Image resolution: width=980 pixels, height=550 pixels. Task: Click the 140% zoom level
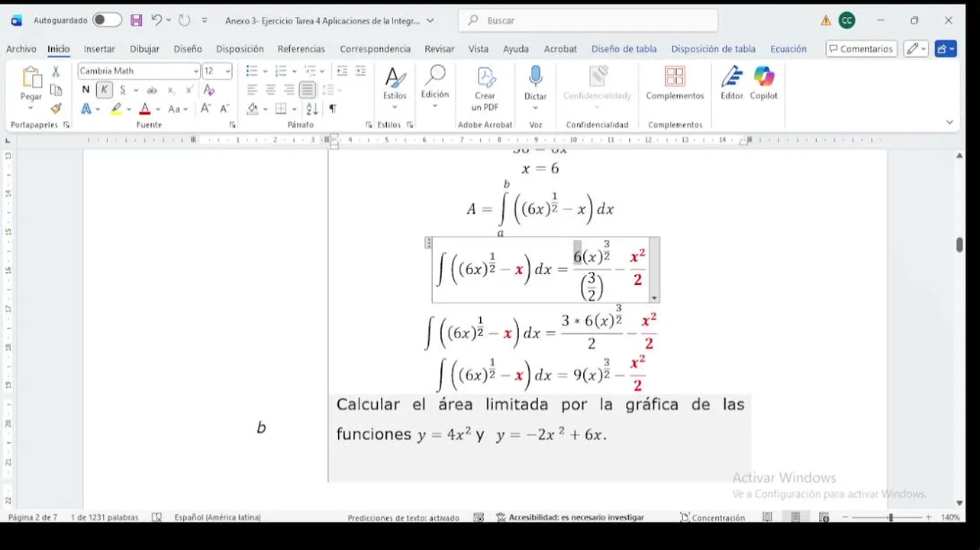click(x=950, y=517)
